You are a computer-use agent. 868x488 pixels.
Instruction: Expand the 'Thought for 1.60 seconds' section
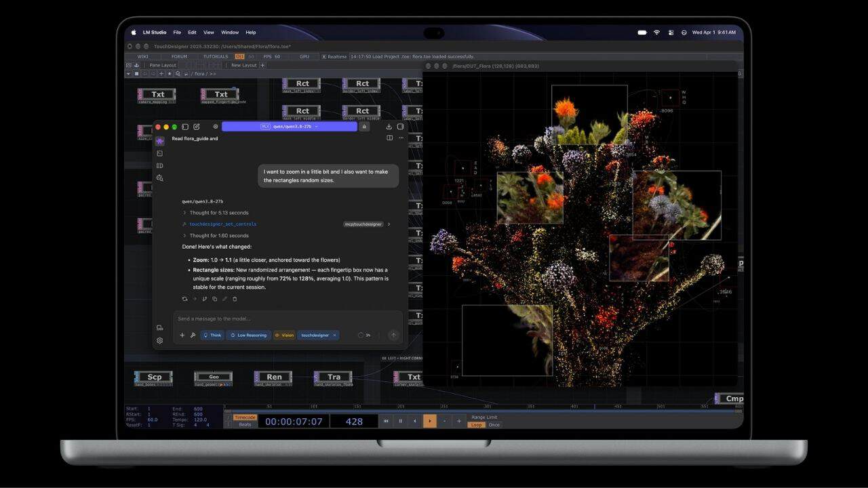click(x=216, y=236)
